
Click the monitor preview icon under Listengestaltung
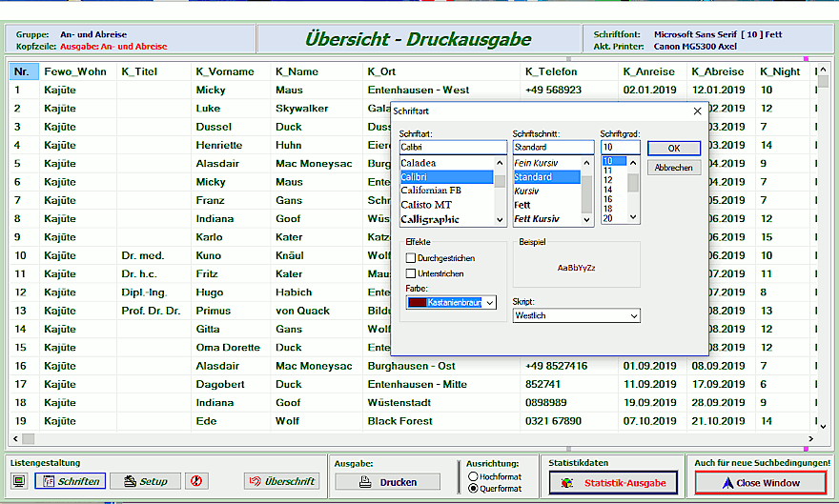coord(19,481)
